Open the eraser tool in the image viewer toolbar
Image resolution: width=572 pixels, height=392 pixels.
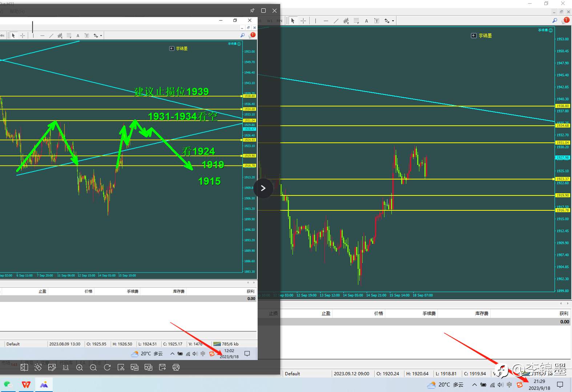[x=38, y=367]
